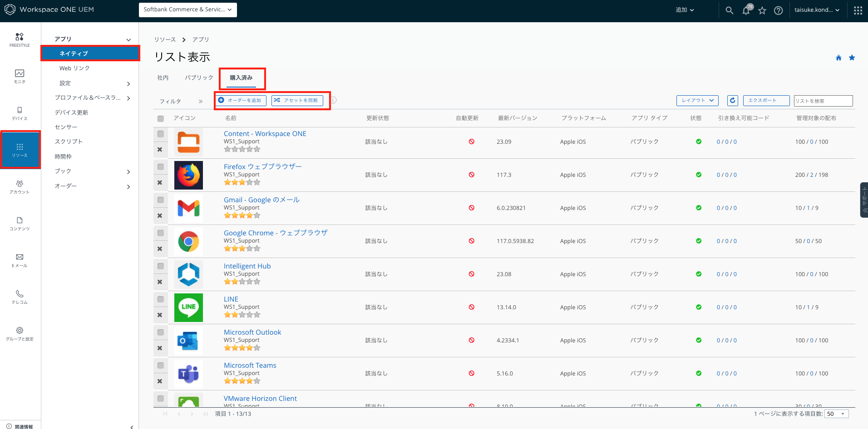Open the apps grid launcher icon
Image resolution: width=868 pixels, height=429 pixels.
(x=858, y=10)
